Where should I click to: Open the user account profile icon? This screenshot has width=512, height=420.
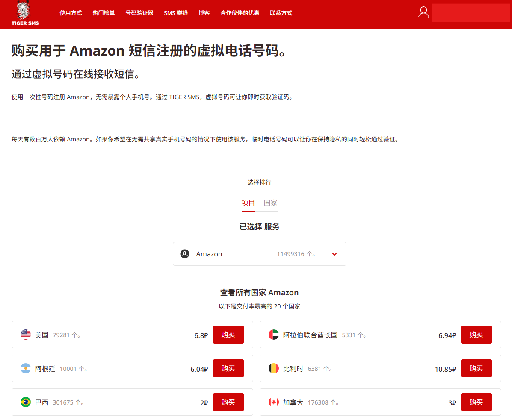point(423,13)
